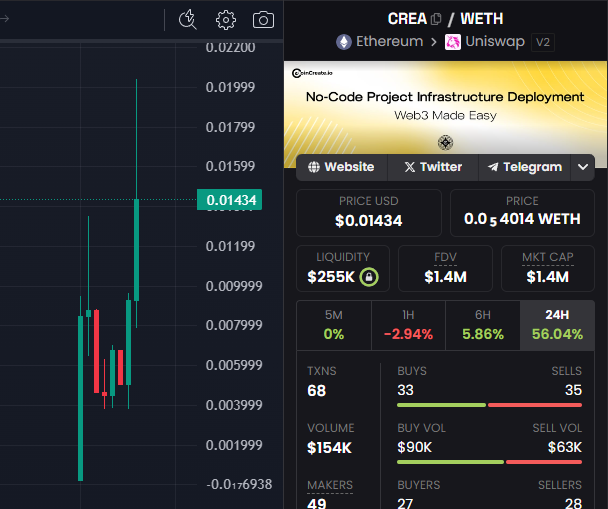The width and height of the screenshot is (608, 509).
Task: Click the Uniswap unicorn logo
Action: pos(453,42)
